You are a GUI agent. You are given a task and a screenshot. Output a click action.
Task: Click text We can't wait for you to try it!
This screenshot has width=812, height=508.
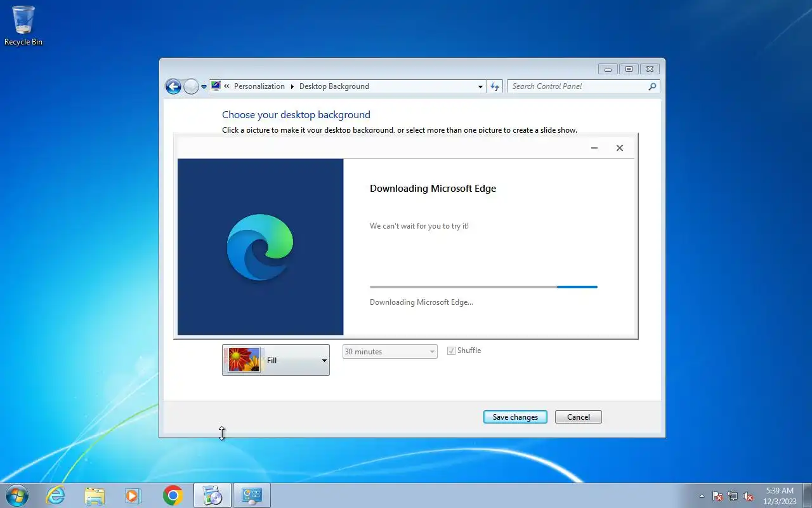419,226
